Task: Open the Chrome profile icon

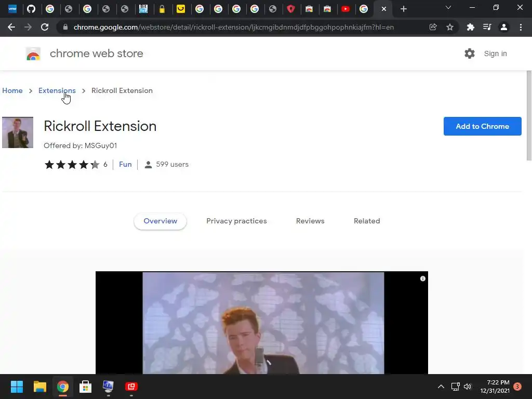Action: 504,27
